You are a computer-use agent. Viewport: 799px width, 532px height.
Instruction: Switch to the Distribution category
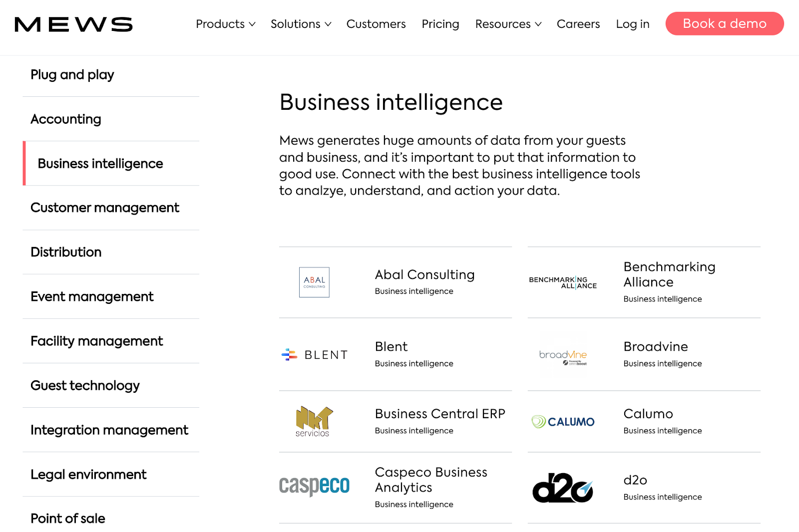pos(111,252)
